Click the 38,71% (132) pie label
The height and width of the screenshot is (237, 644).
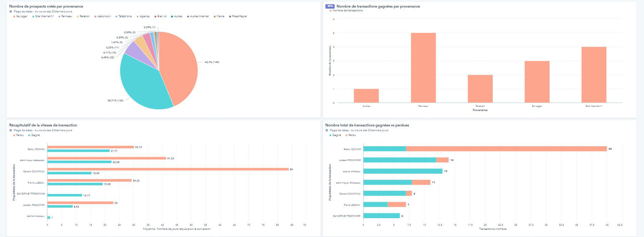[115, 100]
